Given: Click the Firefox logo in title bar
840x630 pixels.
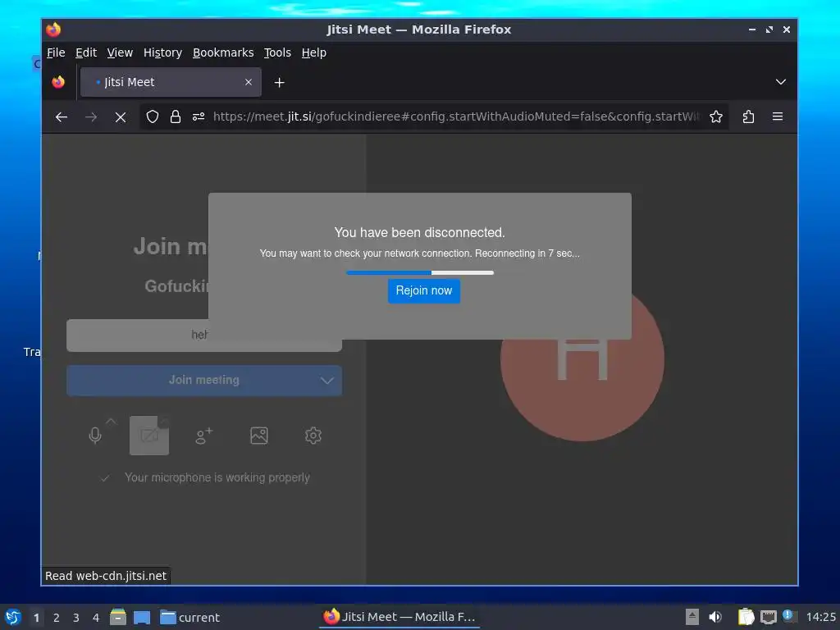Looking at the screenshot, I should [x=53, y=30].
